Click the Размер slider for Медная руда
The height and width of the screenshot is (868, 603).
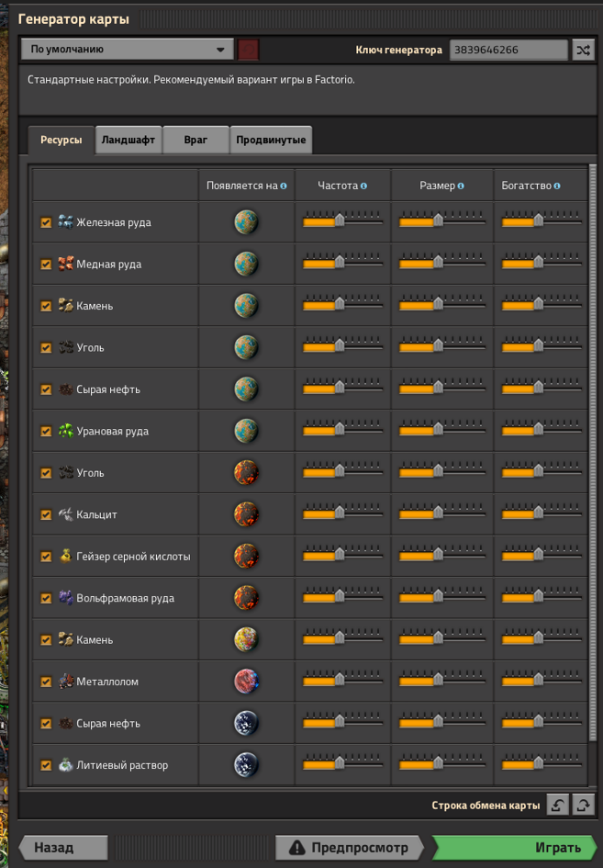(x=442, y=262)
